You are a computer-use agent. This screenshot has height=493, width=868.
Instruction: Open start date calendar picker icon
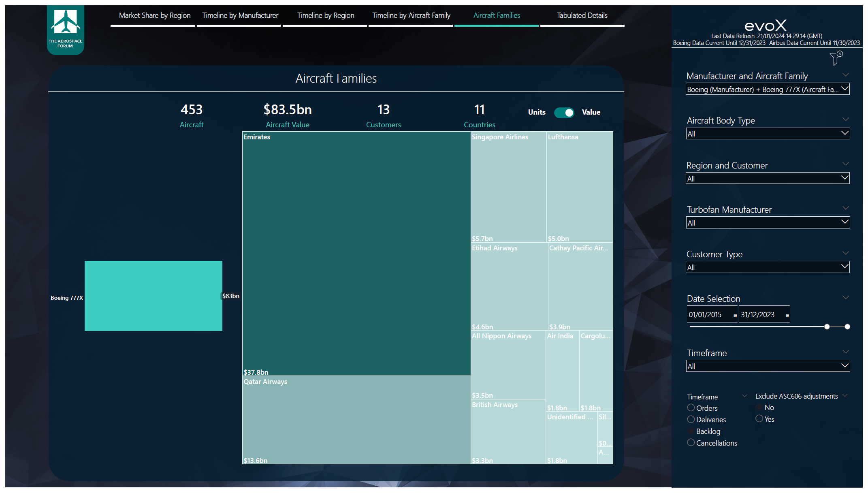(735, 316)
